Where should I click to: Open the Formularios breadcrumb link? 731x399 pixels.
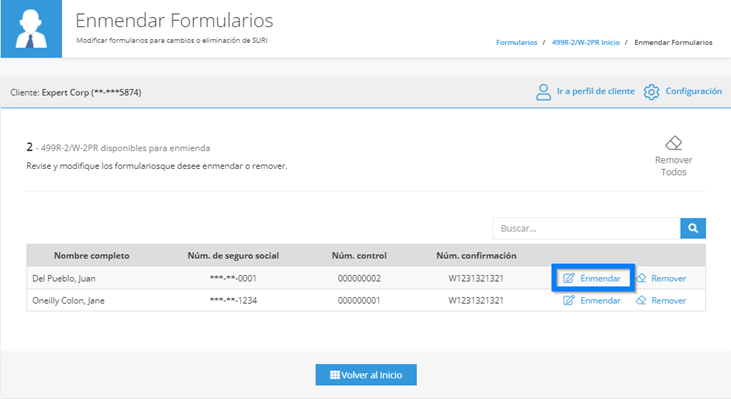point(517,42)
